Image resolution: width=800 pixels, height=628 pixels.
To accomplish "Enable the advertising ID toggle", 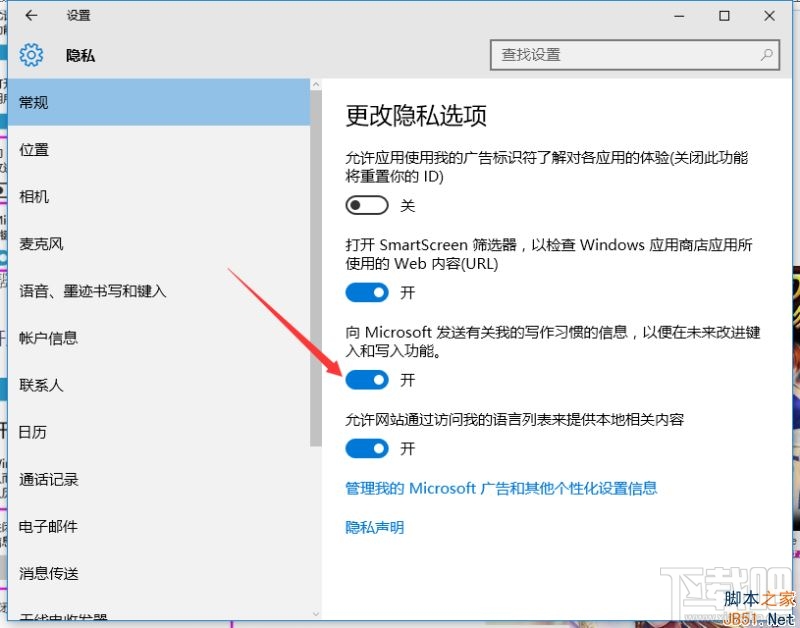I will (x=367, y=205).
